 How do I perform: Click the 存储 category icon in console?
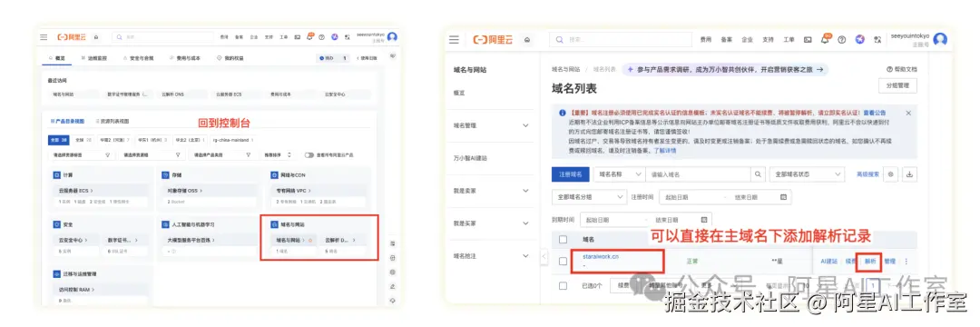(x=166, y=175)
